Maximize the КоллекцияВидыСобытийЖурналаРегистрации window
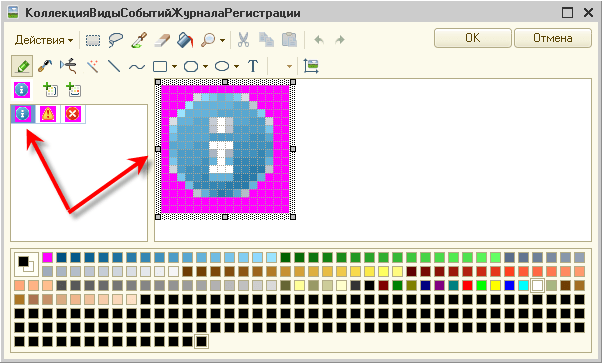Screen dimensions: 602x363 pos(567,13)
